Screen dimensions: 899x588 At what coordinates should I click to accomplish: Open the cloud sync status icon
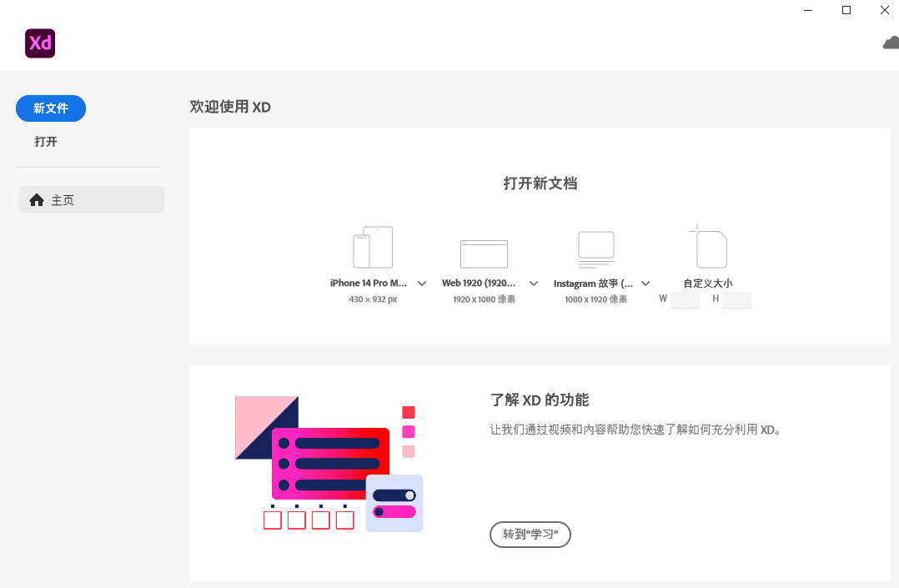click(891, 43)
